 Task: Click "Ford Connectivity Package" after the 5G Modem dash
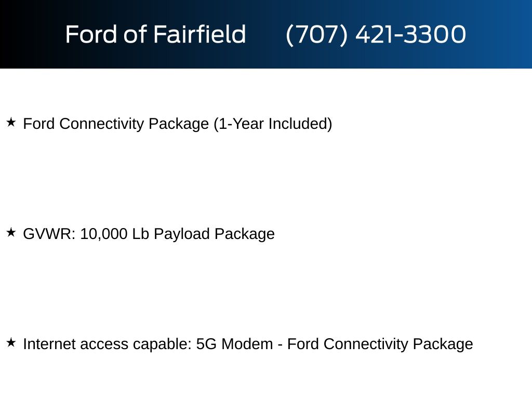(x=380, y=344)
